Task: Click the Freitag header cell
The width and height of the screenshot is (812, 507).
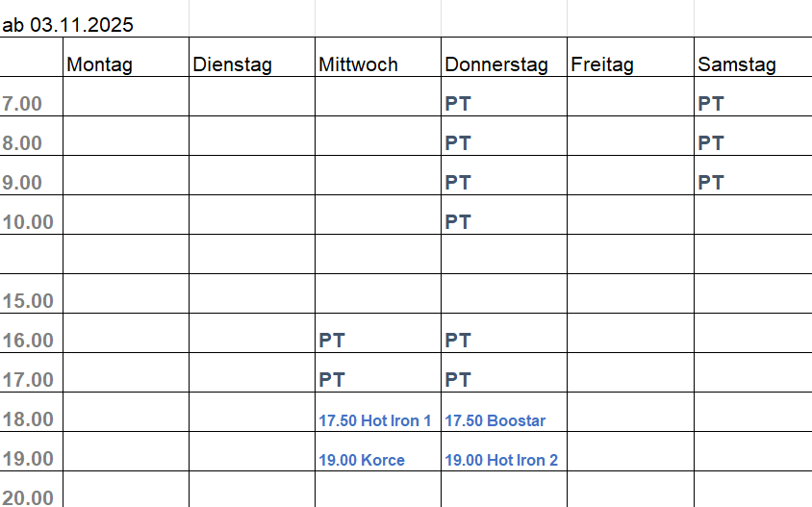Action: point(602,64)
